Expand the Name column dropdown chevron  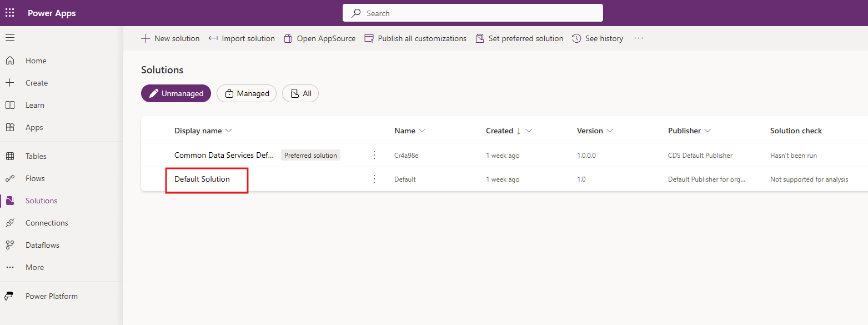tap(422, 131)
